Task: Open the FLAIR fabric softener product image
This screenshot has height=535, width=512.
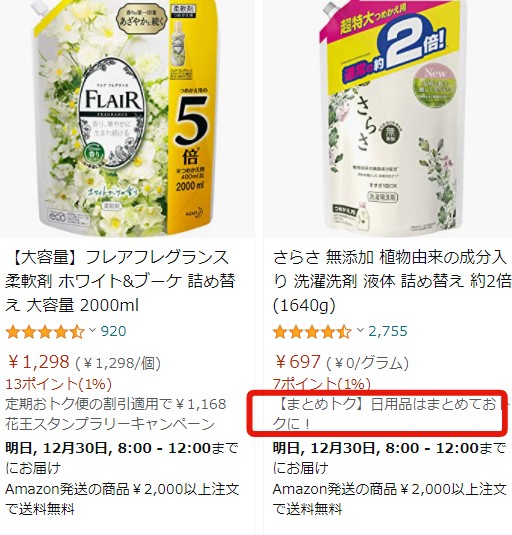Action: 127,118
